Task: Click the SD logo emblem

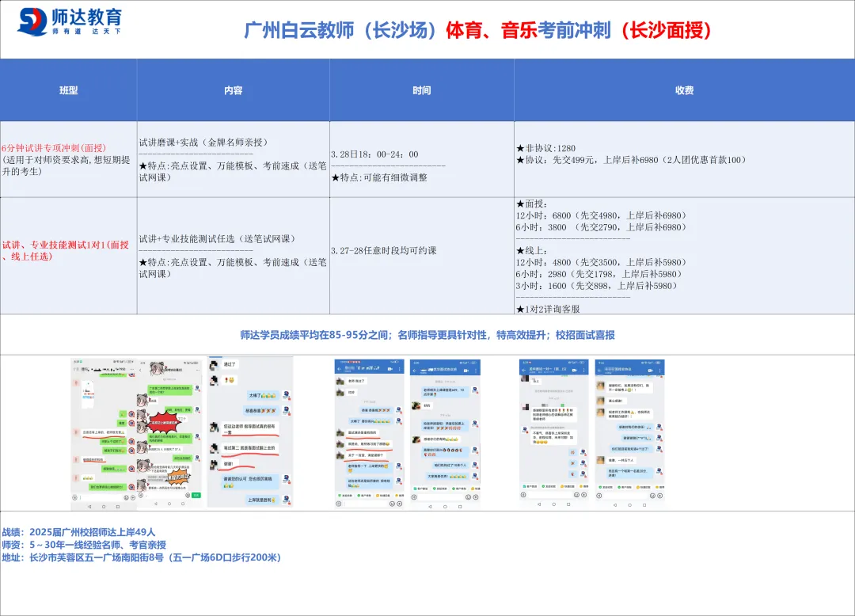Action: click(x=32, y=22)
